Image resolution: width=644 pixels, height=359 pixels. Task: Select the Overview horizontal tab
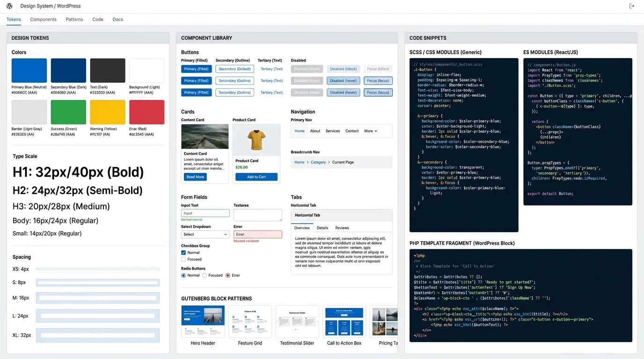[302, 228]
